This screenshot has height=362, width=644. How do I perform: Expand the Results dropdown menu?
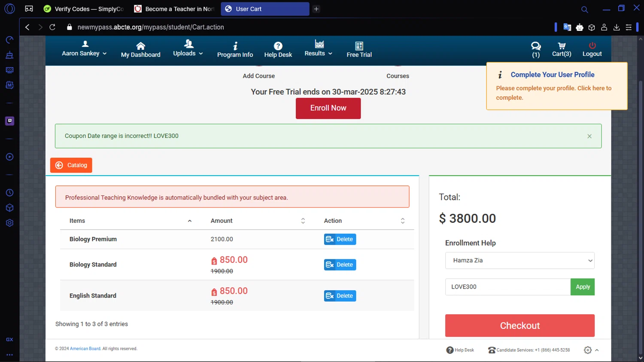pyautogui.click(x=319, y=48)
